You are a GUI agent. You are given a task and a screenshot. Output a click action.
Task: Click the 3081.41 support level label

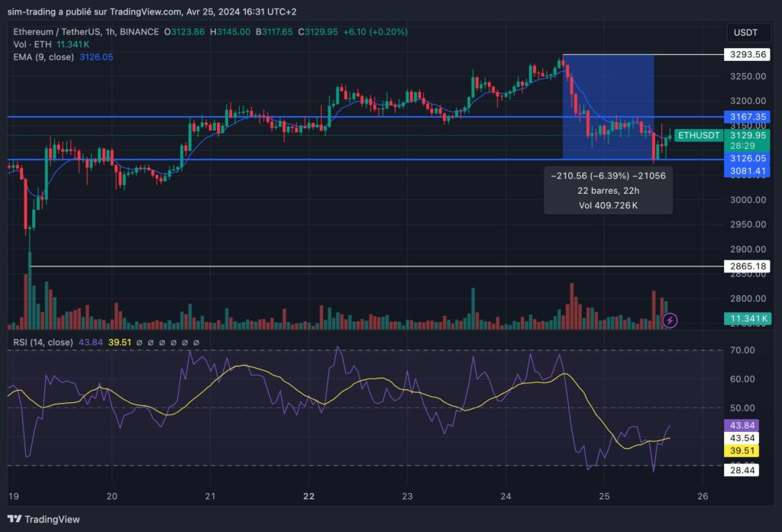pyautogui.click(x=747, y=171)
